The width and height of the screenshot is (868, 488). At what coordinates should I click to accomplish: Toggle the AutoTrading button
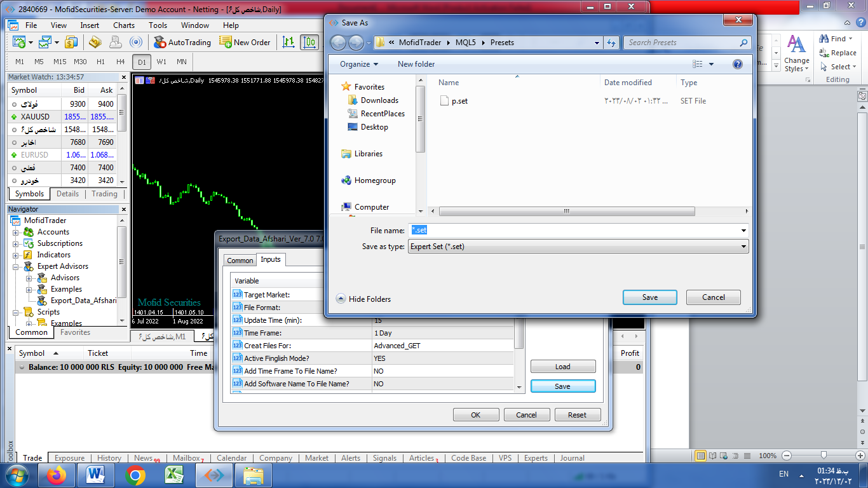pyautogui.click(x=182, y=42)
